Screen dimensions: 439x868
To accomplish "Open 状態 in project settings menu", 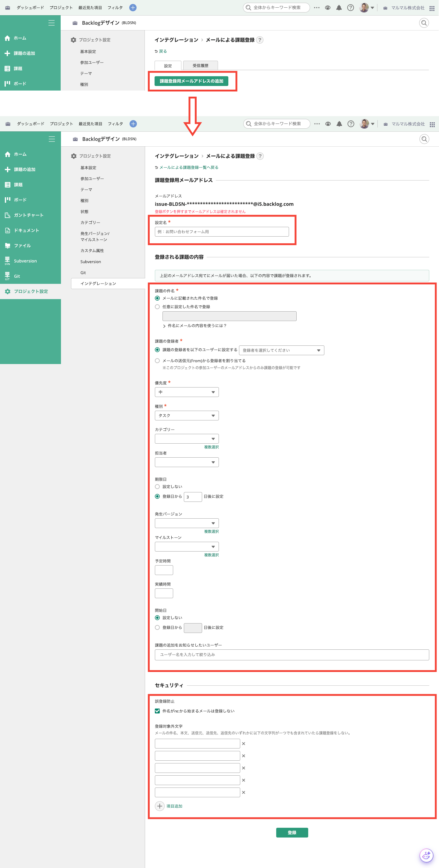I will pos(84,212).
